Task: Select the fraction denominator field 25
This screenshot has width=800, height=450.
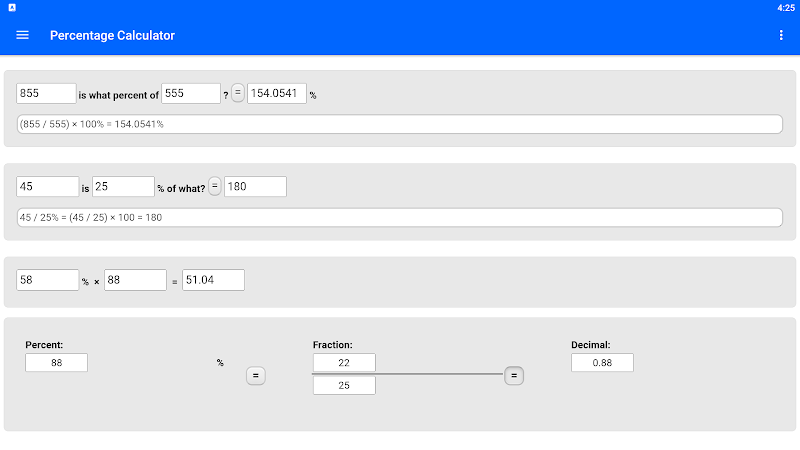Action: (344, 385)
